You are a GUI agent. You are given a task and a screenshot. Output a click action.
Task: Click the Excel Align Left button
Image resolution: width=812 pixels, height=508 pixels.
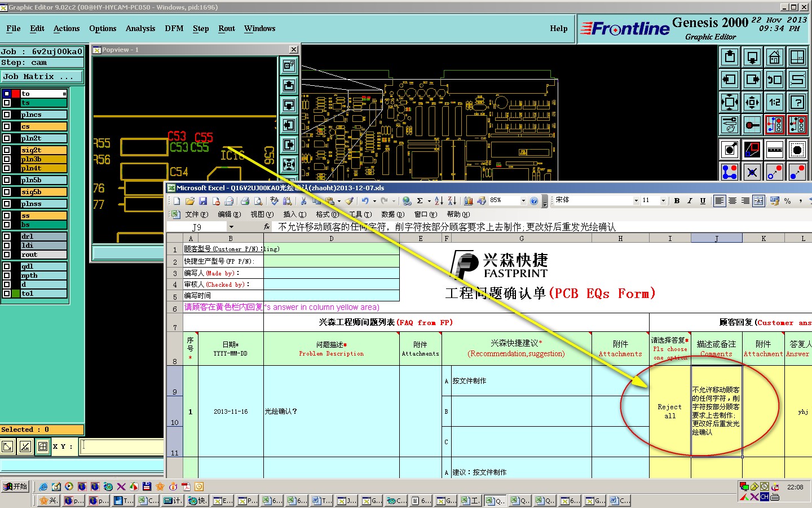tap(719, 201)
